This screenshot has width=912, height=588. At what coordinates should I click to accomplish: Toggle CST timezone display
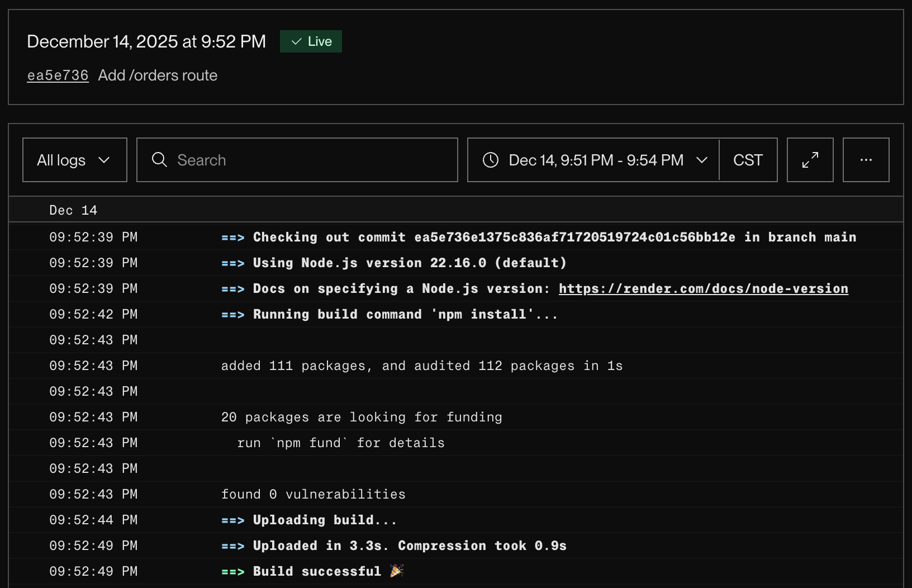point(748,160)
